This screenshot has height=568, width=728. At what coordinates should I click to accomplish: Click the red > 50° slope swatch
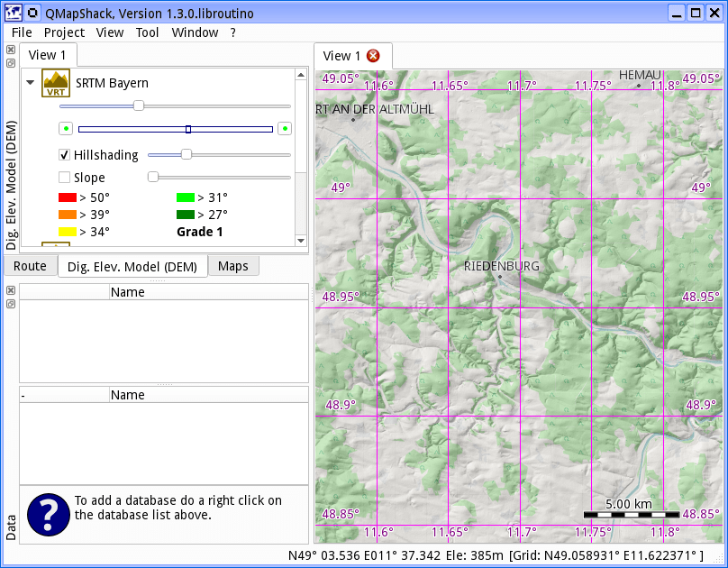(x=68, y=197)
